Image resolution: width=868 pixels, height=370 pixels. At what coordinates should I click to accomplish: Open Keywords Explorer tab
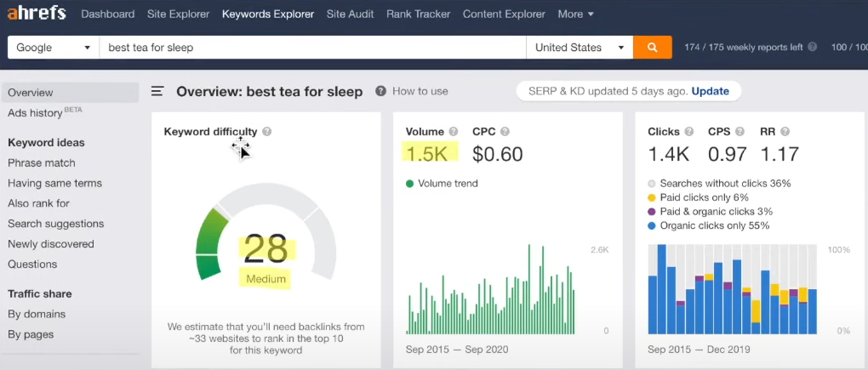coord(268,14)
